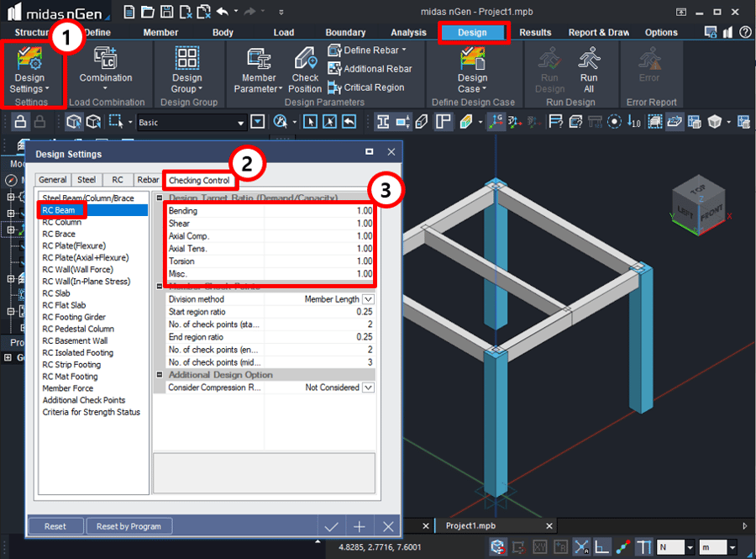756x559 pixels.
Task: Toggle the orthogonal mode status icon
Action: [x=601, y=547]
